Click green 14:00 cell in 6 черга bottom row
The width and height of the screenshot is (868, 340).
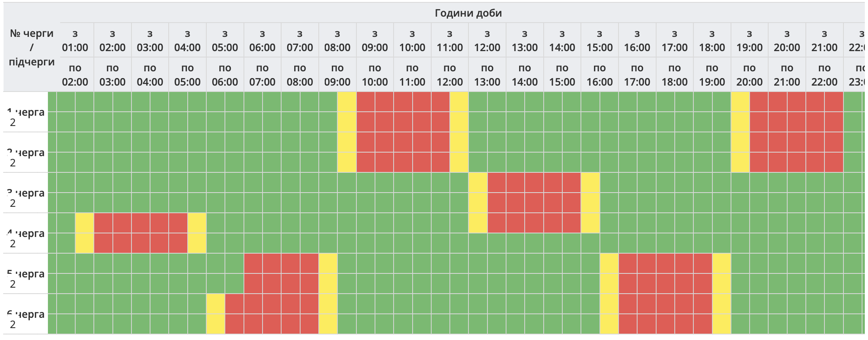pos(553,324)
